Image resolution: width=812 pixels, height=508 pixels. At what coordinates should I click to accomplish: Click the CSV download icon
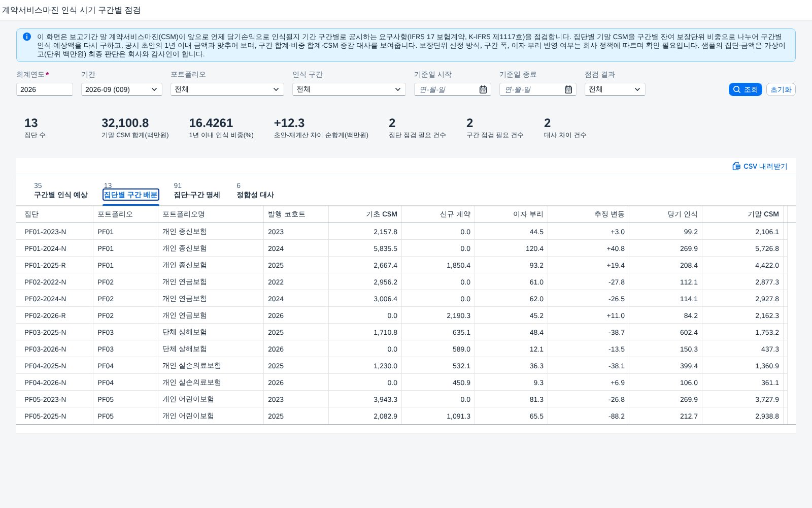pyautogui.click(x=736, y=166)
